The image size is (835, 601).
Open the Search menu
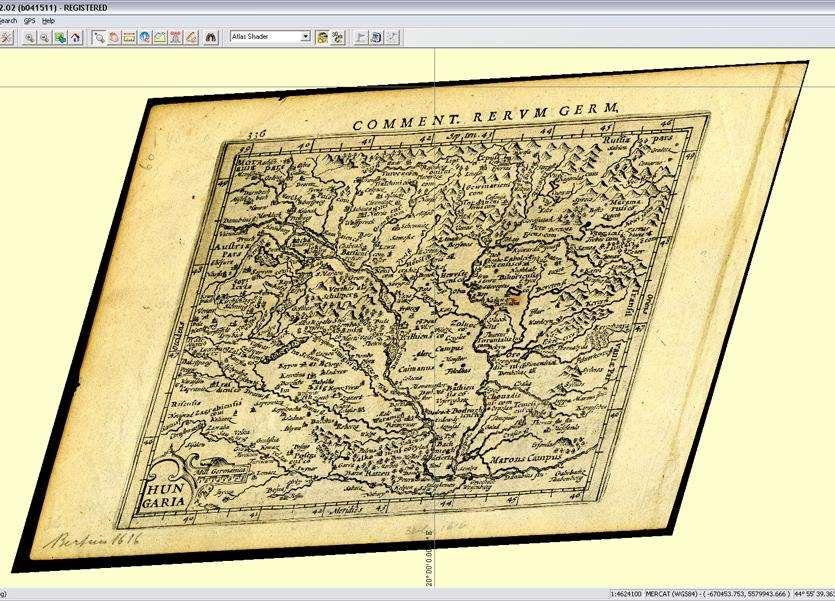pyautogui.click(x=8, y=21)
